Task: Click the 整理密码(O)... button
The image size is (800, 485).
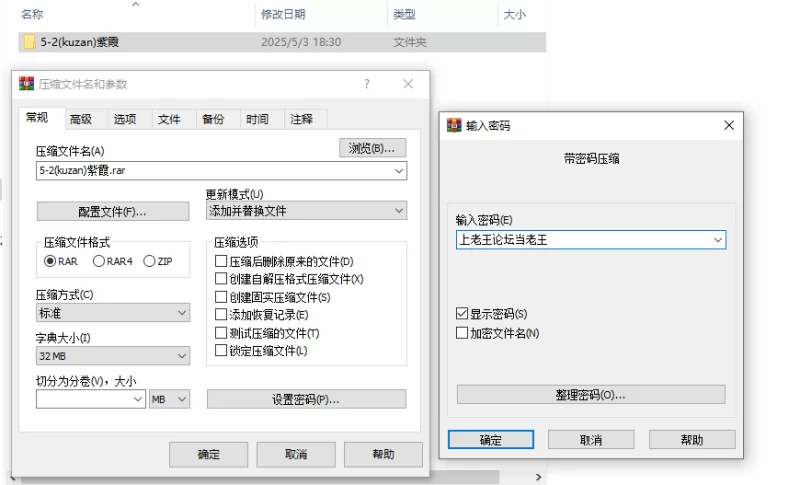Action: (591, 394)
